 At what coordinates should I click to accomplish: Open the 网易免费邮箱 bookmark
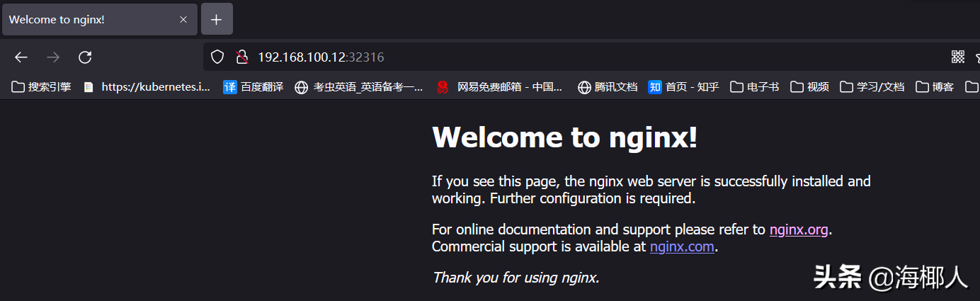tap(500, 87)
